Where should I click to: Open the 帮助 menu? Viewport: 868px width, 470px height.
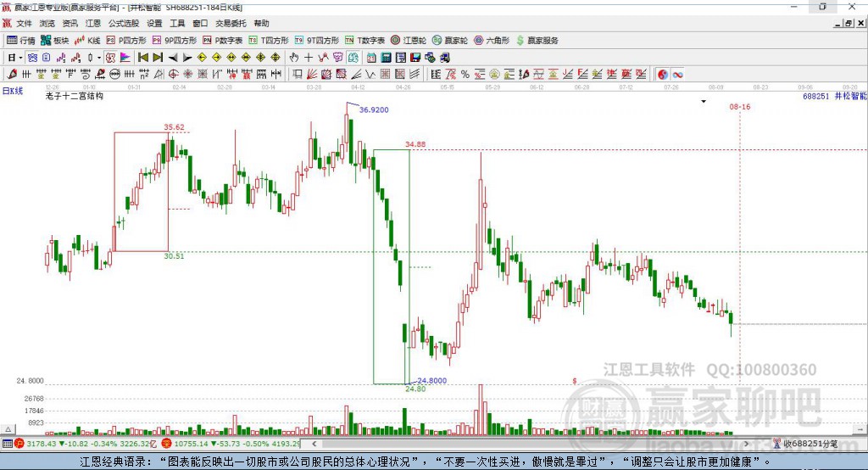point(261,23)
